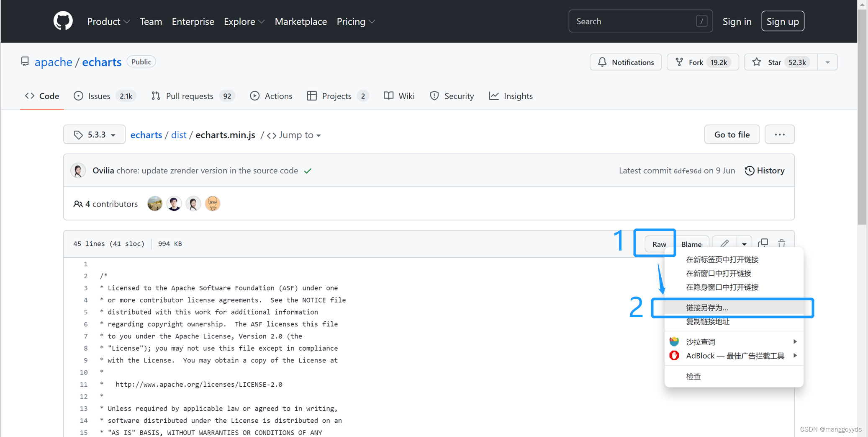
Task: Click the trash delete file icon
Action: pos(781,243)
